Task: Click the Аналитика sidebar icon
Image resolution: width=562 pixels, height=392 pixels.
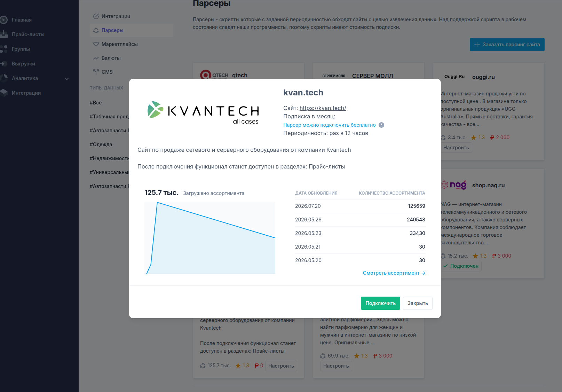Action: (3, 78)
